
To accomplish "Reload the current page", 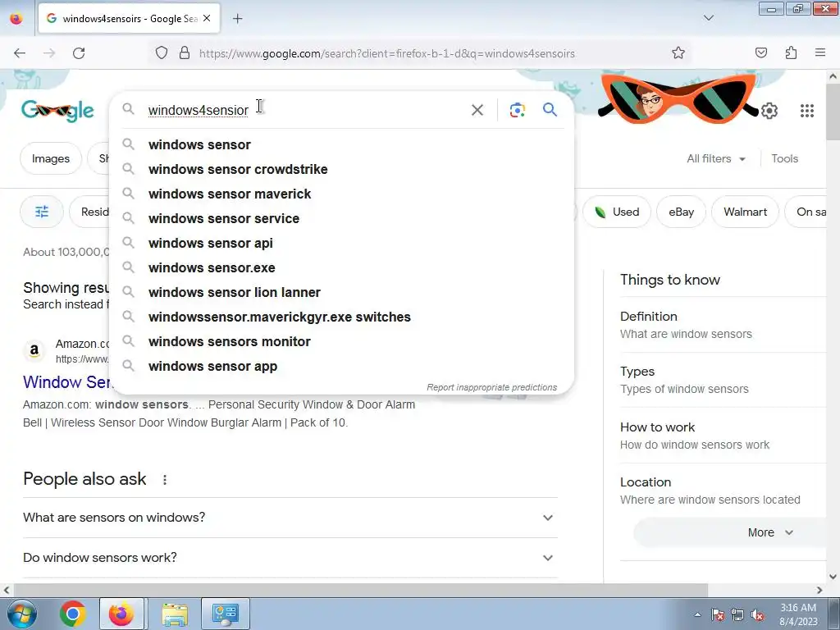I will pos(79,53).
